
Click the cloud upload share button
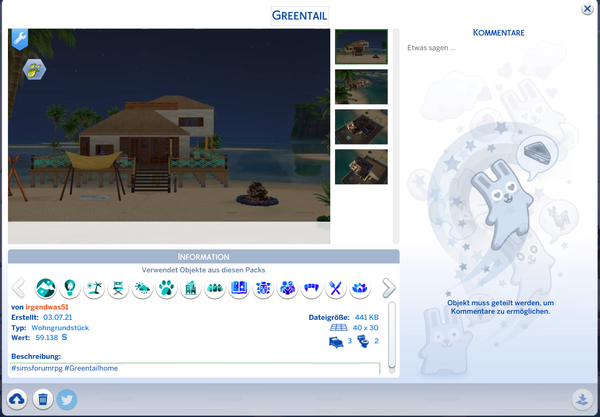(x=16, y=399)
